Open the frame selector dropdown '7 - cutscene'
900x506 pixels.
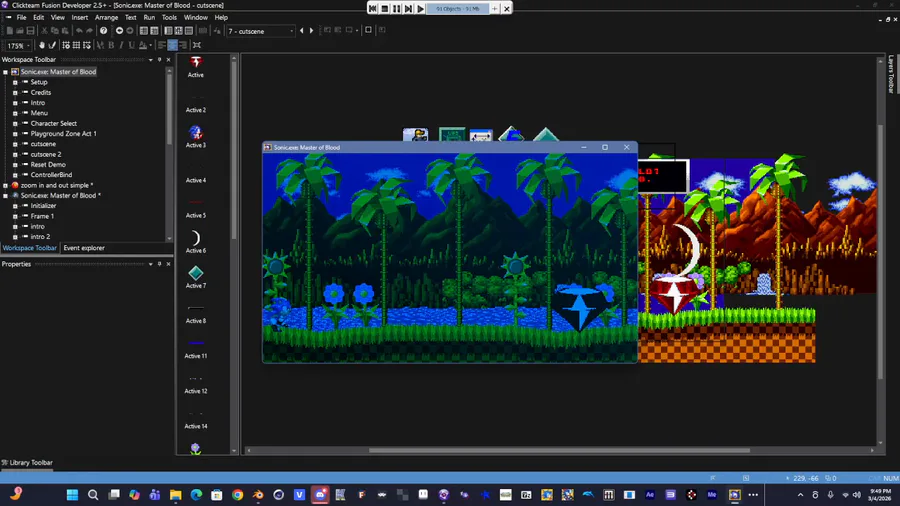pos(261,31)
